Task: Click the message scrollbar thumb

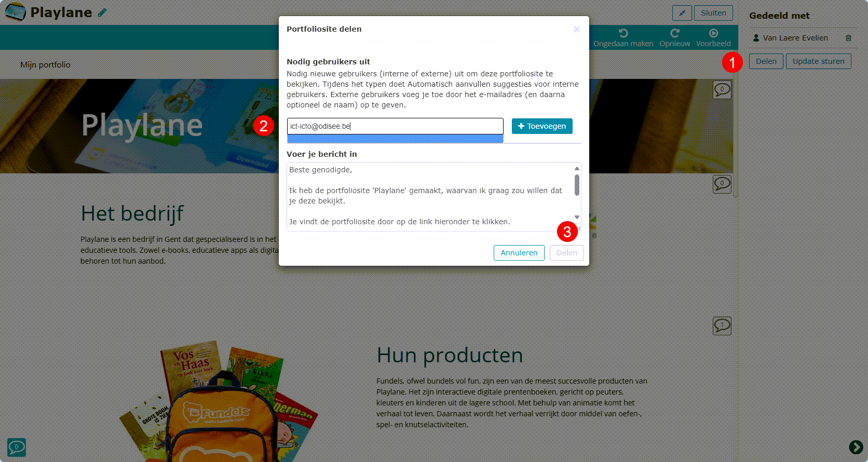Action: [x=577, y=185]
